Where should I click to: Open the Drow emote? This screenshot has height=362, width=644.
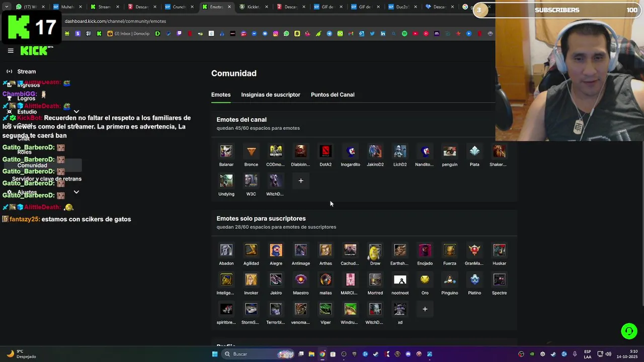pyautogui.click(x=375, y=250)
